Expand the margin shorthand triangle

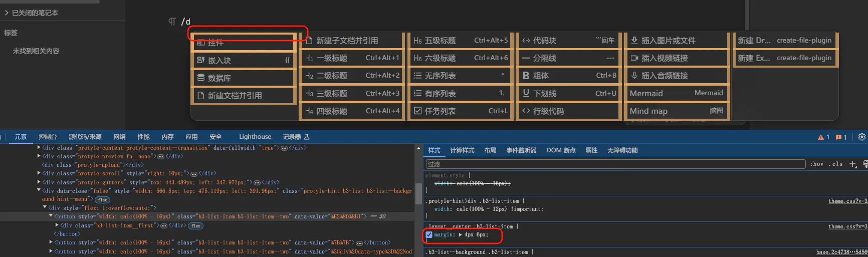pyautogui.click(x=461, y=234)
